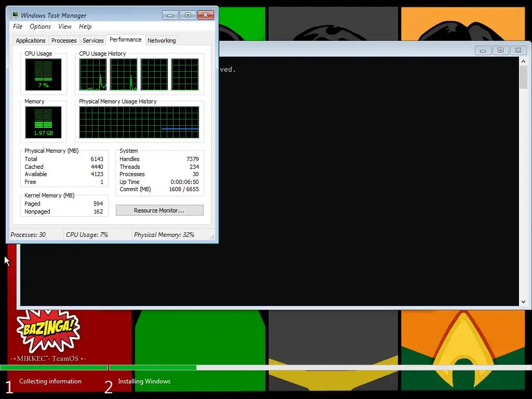Viewport: 532px width, 399px height.
Task: Switch to the Applications tab
Action: (31, 41)
